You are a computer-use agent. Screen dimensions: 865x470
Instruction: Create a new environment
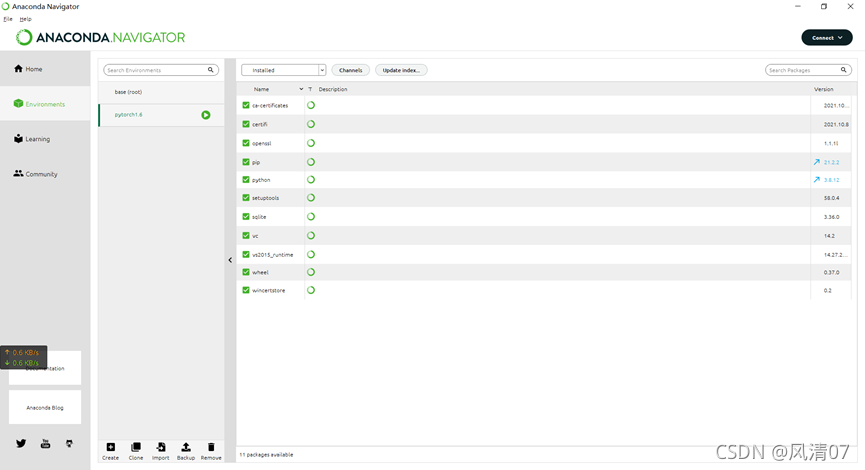click(x=110, y=451)
